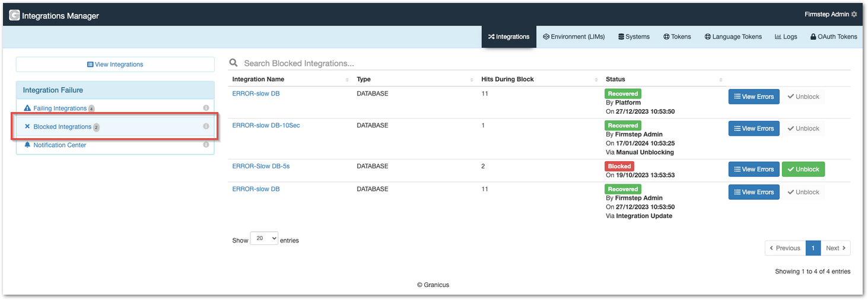Open the OAuth Tokens tab

pos(834,37)
